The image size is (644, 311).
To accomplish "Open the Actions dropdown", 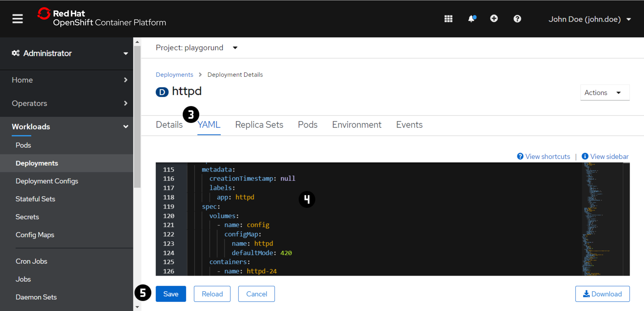I will tap(605, 93).
